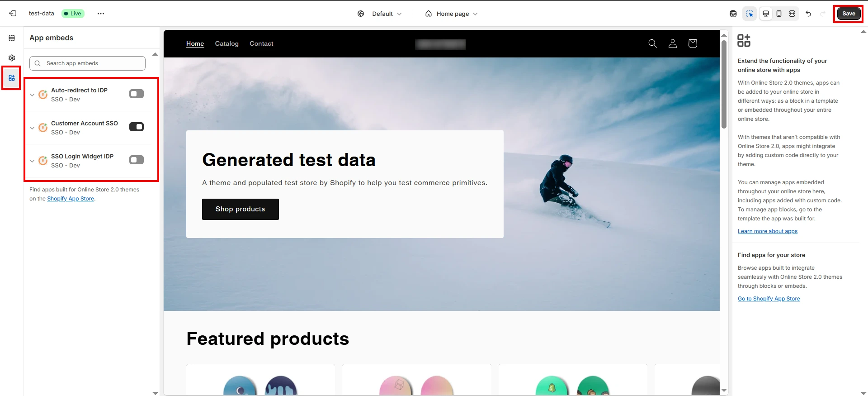Open the Shopify App Store link in sidebar
The height and width of the screenshot is (396, 868).
71,199
